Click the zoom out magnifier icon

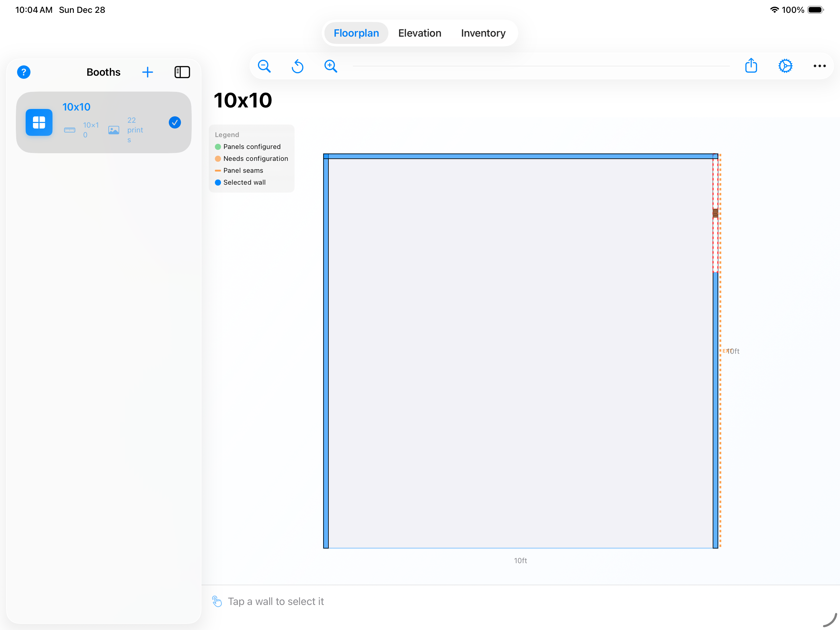264,66
